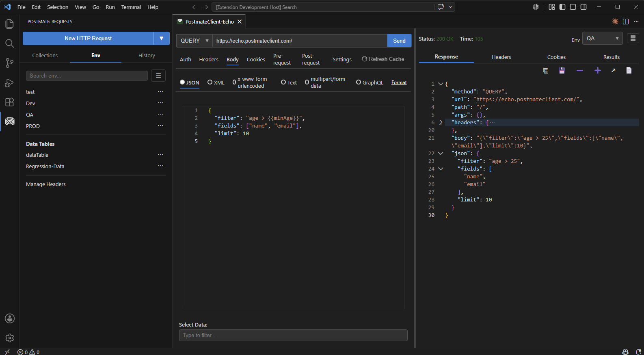Open editor More Actions ellipsis
This screenshot has height=355, width=644.
(636, 22)
